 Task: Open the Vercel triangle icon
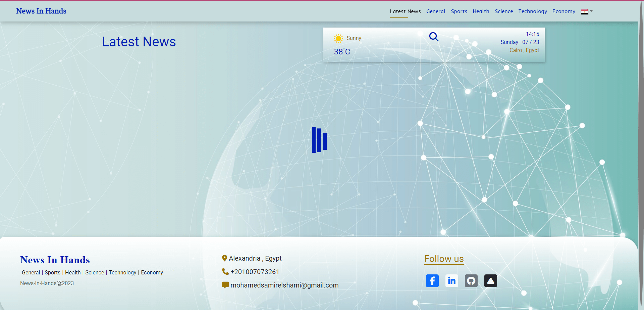(x=491, y=281)
